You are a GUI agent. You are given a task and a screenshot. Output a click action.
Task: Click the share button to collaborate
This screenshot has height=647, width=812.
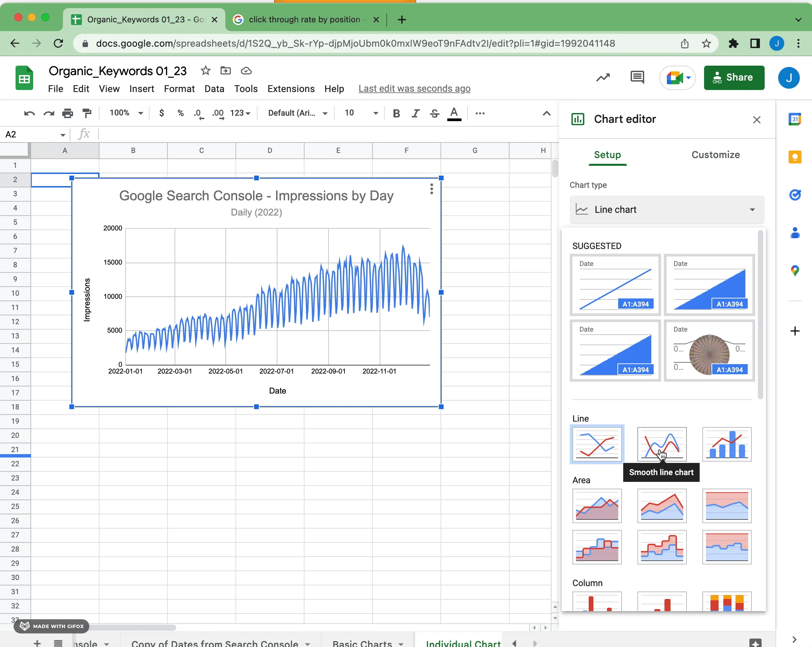click(734, 78)
